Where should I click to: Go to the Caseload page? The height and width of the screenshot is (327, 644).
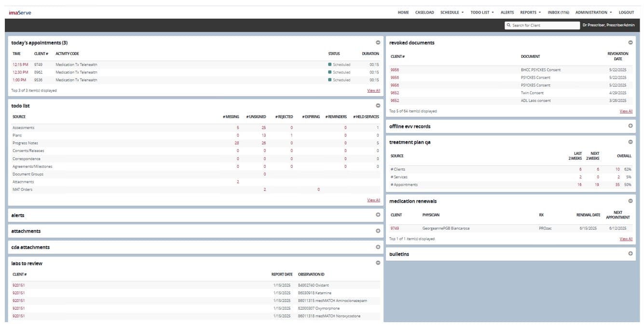(425, 13)
